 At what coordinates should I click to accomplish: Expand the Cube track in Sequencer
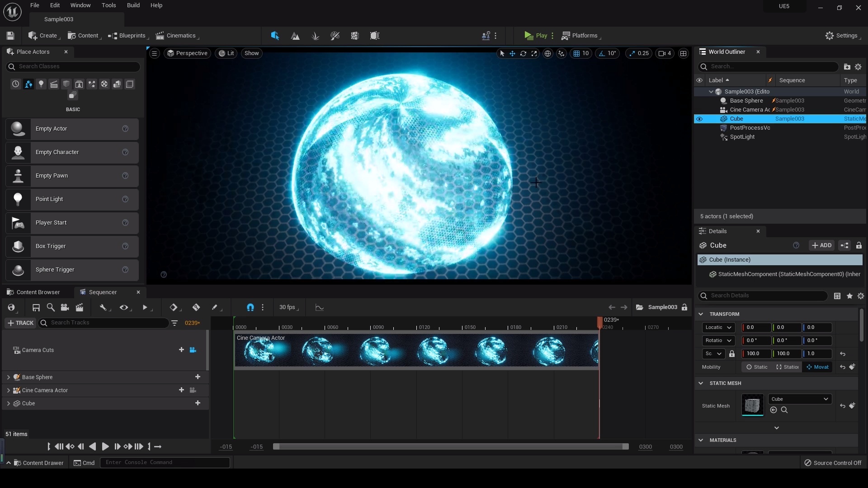tap(8, 404)
